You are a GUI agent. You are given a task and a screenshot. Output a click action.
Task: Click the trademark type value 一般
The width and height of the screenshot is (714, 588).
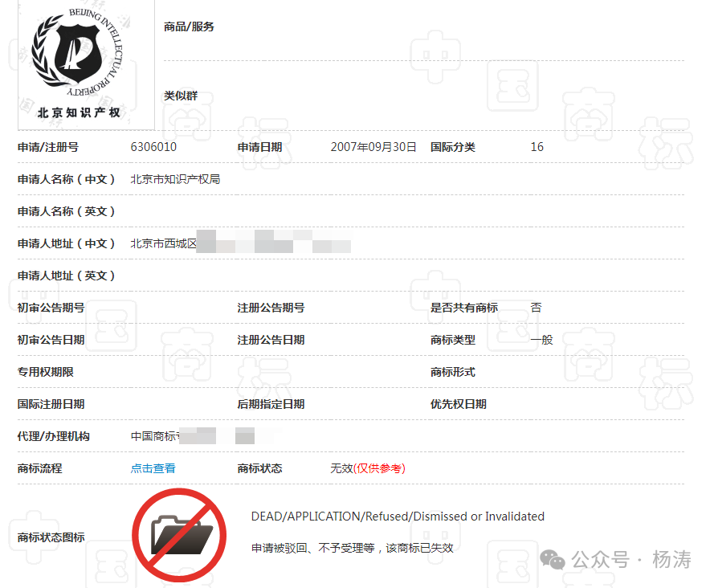point(541,340)
